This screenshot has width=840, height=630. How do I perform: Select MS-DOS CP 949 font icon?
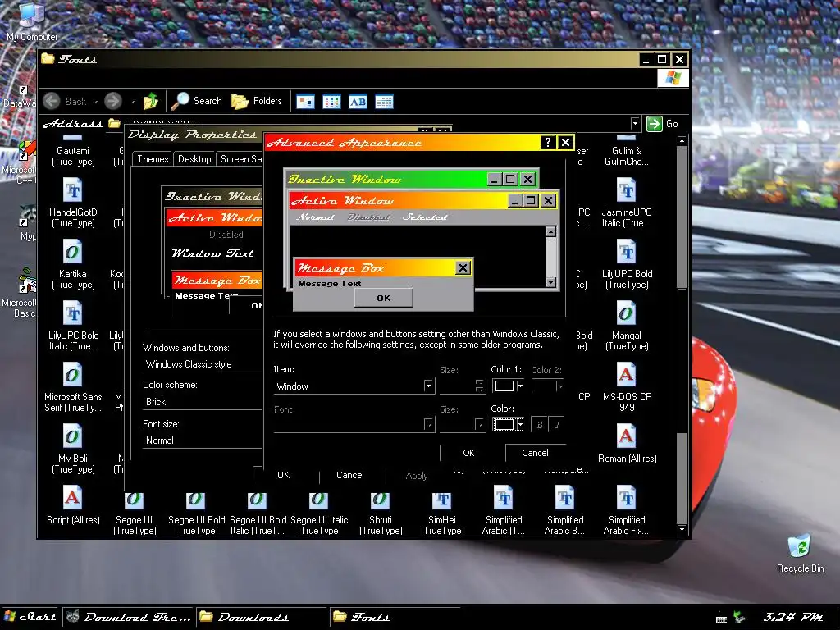[626, 388]
